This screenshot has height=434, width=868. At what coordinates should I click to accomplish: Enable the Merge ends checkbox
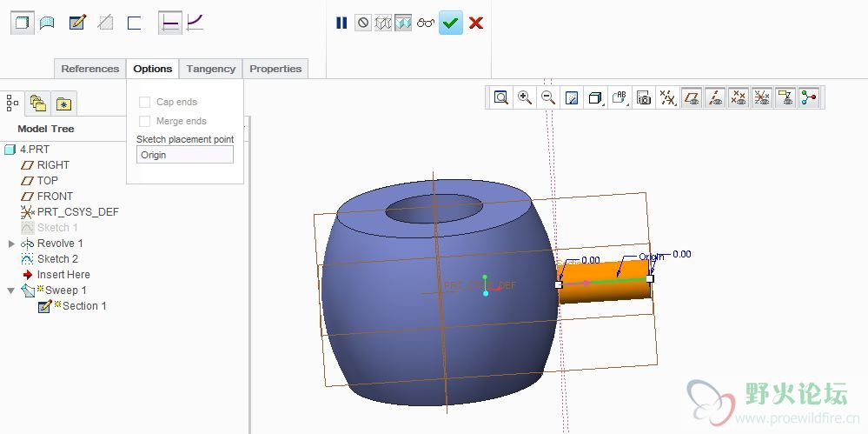pos(144,121)
